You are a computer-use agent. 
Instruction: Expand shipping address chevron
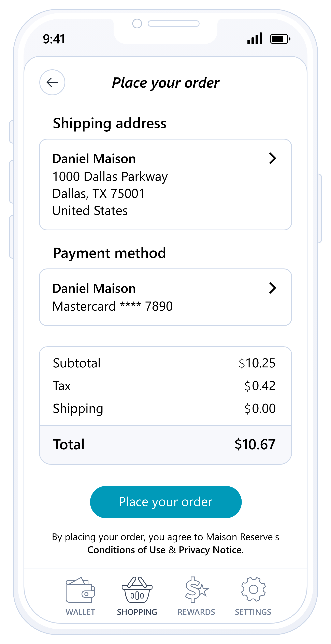(x=272, y=158)
